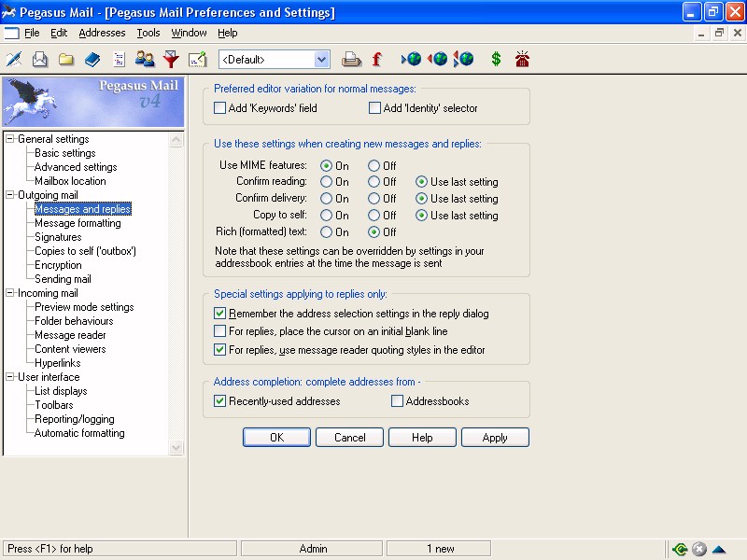Select Mailbox location in the tree

pos(71,181)
